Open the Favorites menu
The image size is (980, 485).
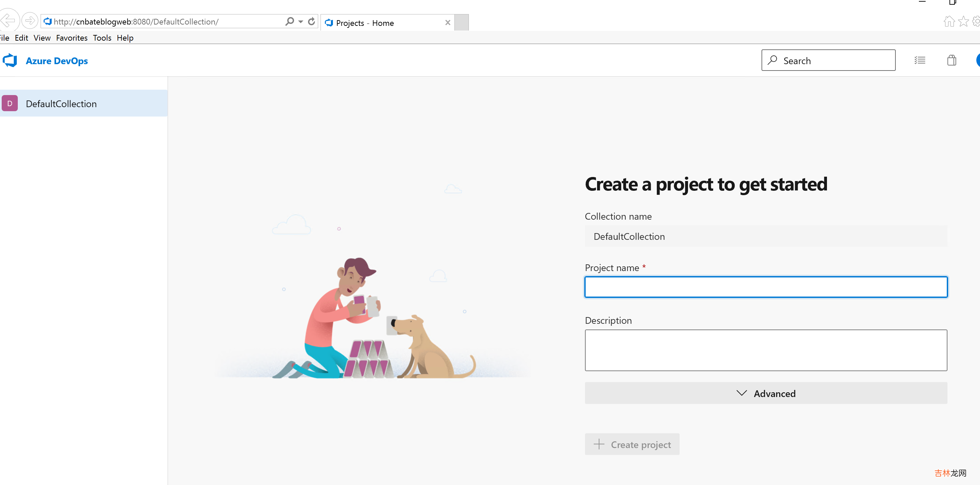point(71,38)
